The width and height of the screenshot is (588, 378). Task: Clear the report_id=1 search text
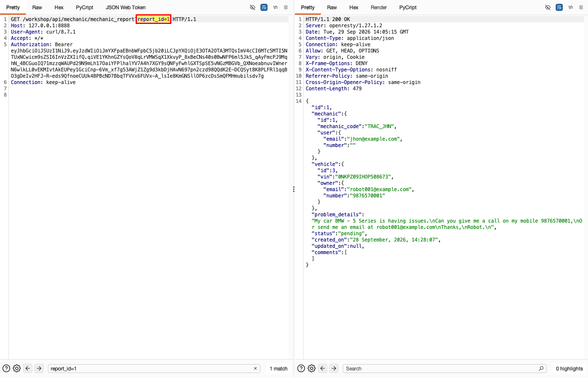pos(255,368)
